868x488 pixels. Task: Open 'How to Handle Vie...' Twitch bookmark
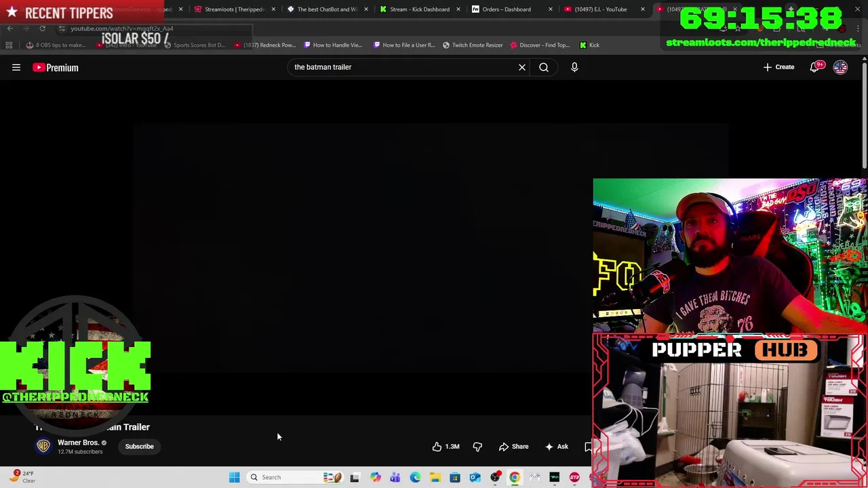(333, 45)
